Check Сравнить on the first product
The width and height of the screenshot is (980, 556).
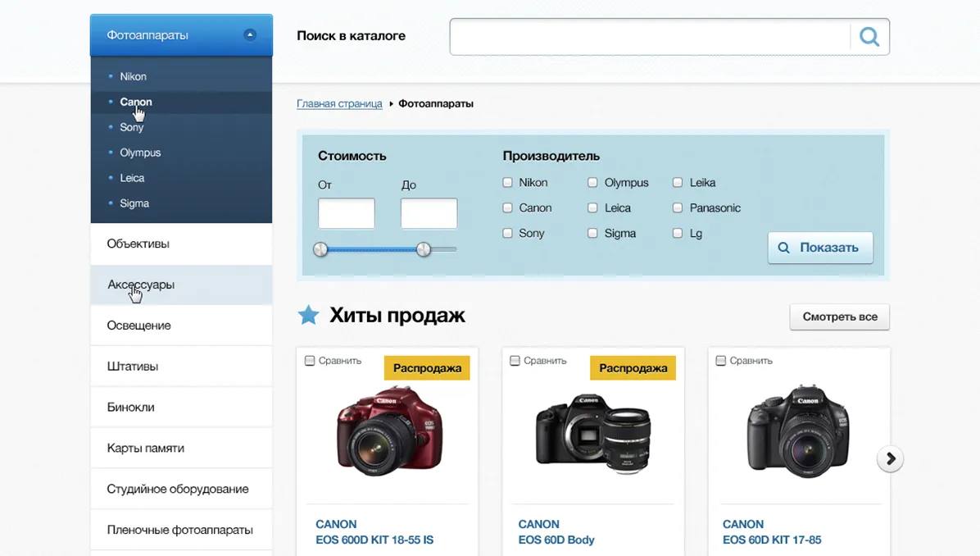(310, 361)
